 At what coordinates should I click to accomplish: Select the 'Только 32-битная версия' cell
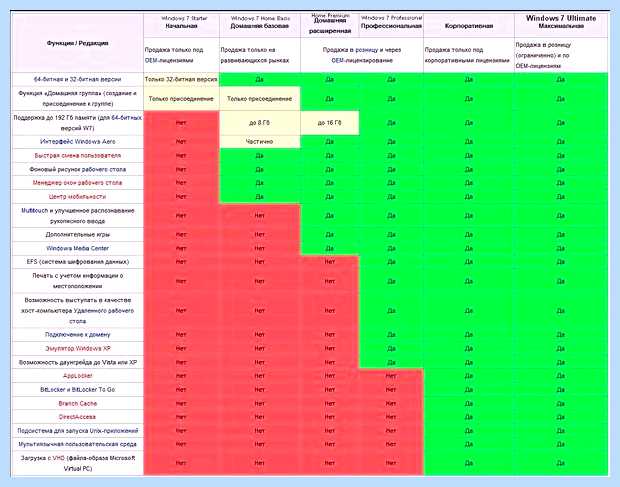click(181, 79)
